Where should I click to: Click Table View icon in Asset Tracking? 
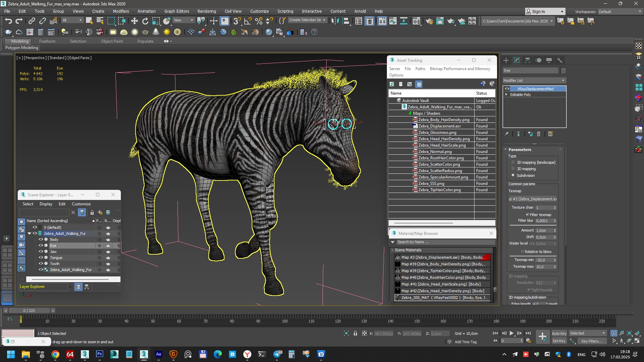419,84
